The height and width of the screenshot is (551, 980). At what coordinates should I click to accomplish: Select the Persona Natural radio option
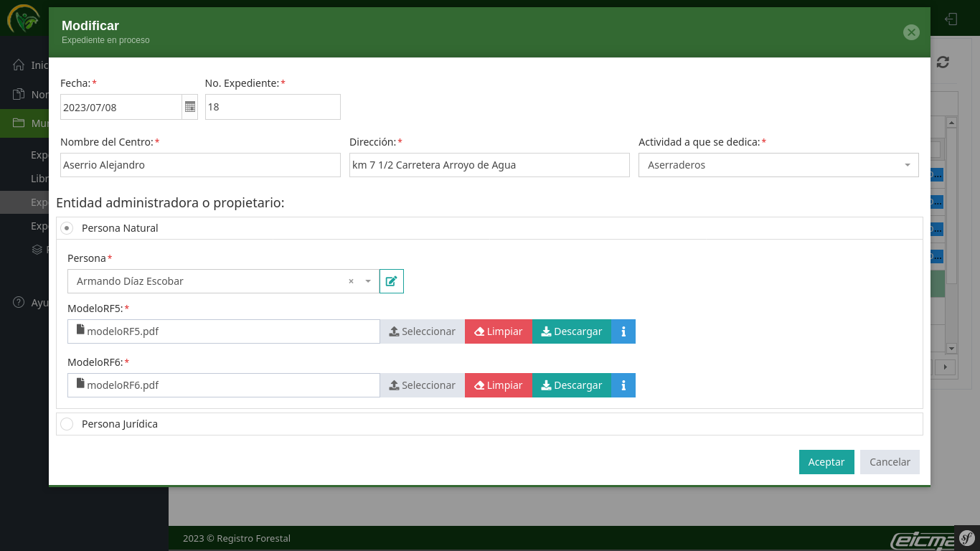click(x=67, y=228)
